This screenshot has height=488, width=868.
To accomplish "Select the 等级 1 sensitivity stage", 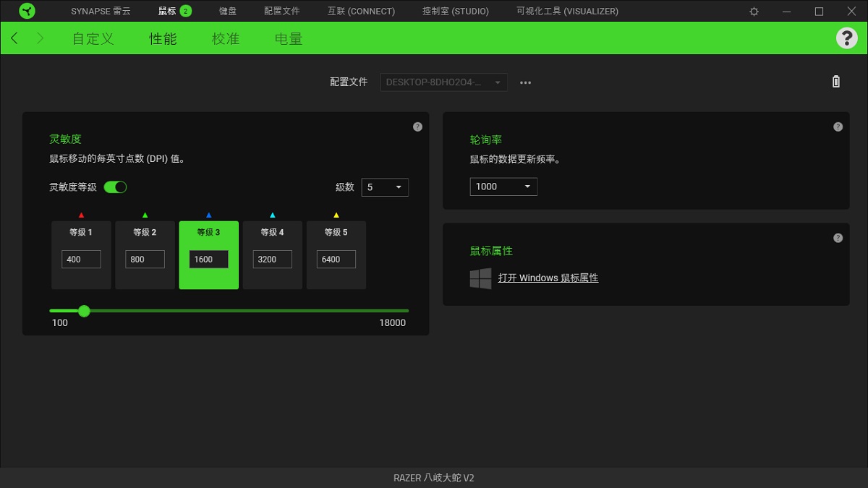I will pyautogui.click(x=81, y=255).
